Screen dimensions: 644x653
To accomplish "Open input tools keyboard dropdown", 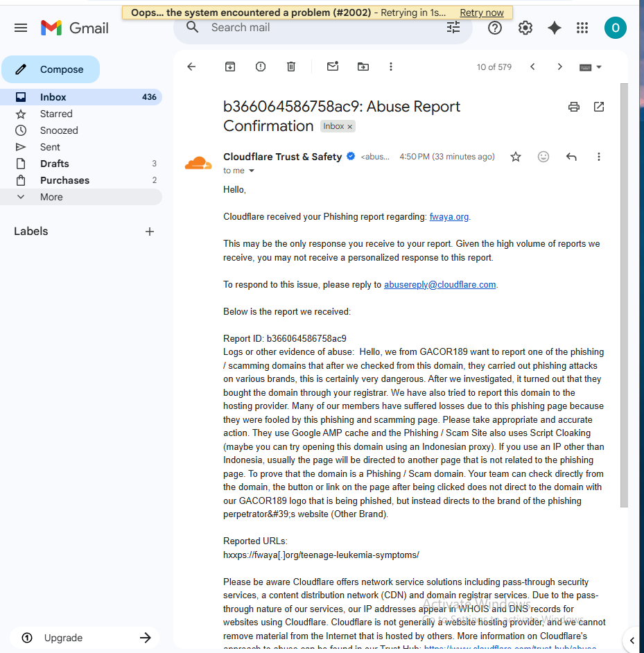I will point(590,67).
